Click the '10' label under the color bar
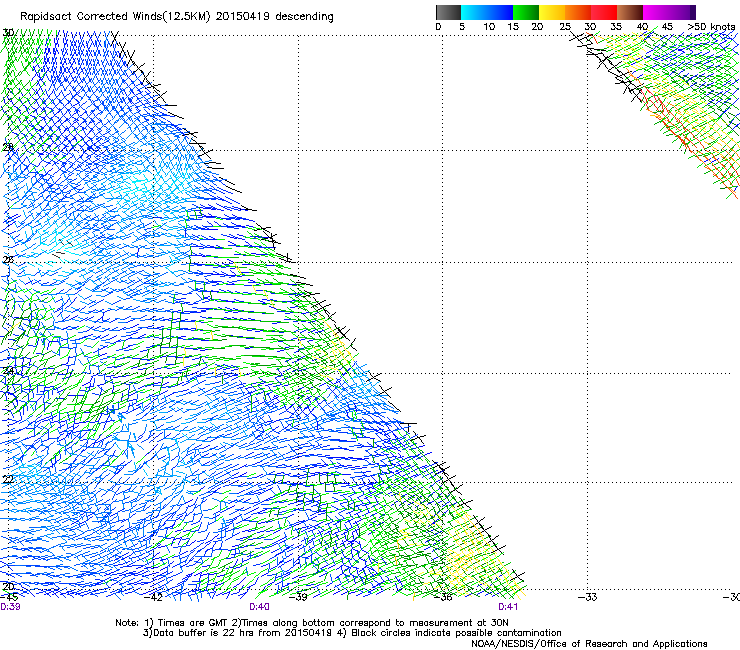Screen dimensions: 740x650 489,27
